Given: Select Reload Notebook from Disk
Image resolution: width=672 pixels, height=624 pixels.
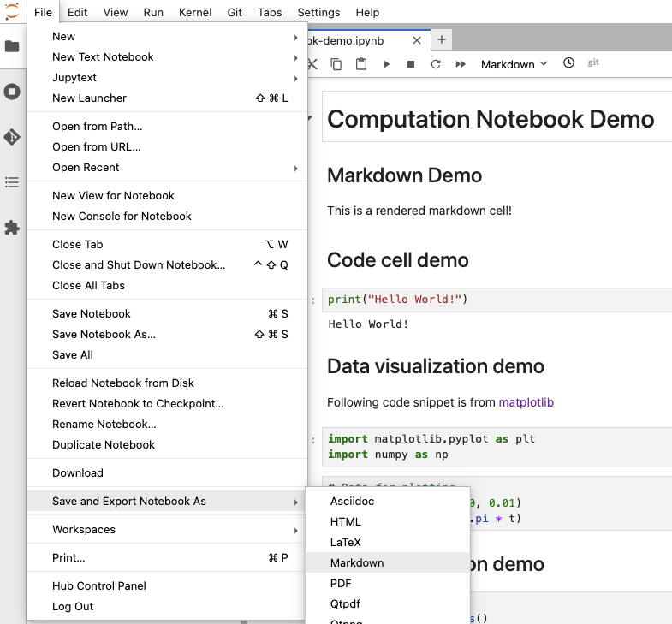Looking at the screenshot, I should pyautogui.click(x=167, y=383).
